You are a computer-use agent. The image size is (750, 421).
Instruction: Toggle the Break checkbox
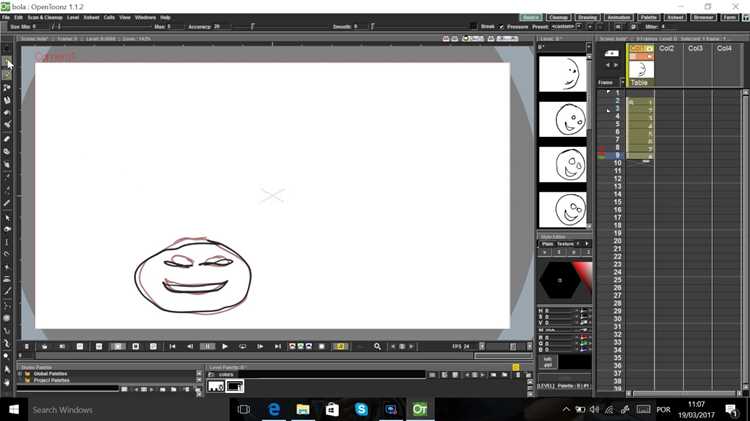474,26
